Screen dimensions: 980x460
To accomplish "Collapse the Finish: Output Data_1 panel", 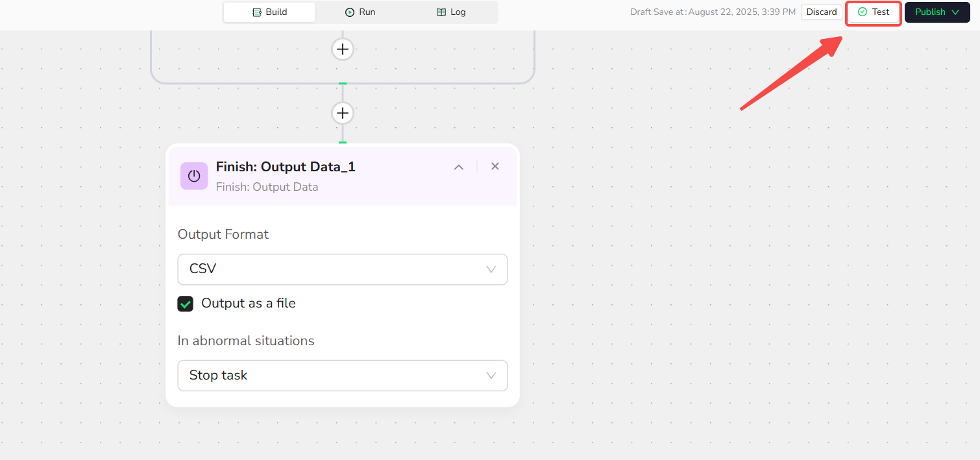I will pyautogui.click(x=459, y=167).
